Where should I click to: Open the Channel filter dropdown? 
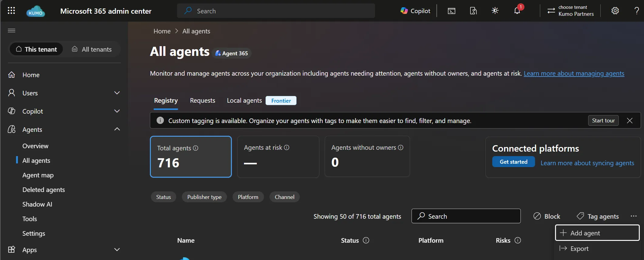tap(284, 197)
